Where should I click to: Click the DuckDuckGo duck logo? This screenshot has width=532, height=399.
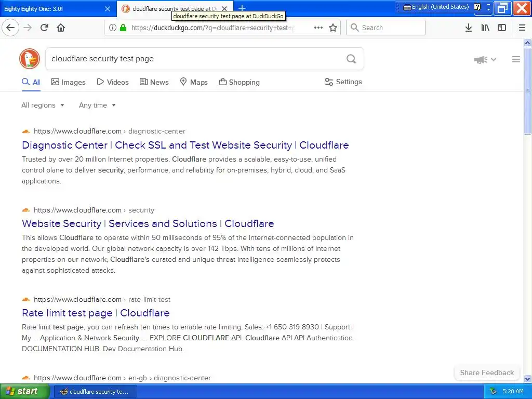click(30, 59)
